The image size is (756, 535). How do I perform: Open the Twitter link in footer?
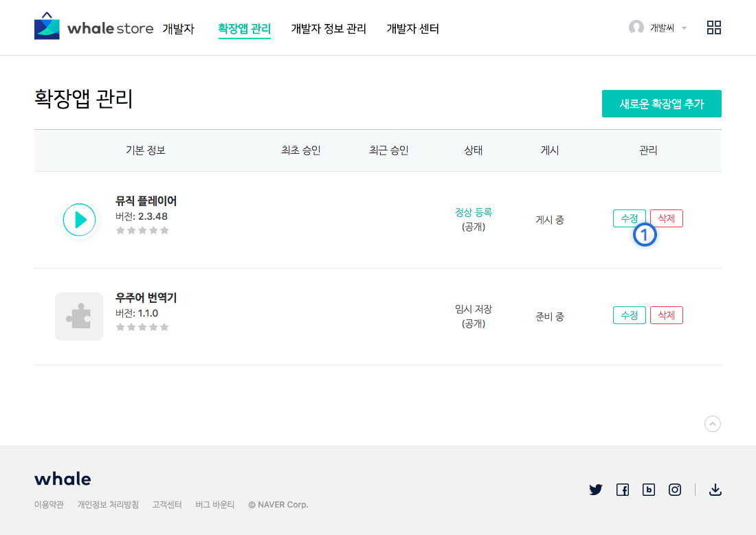coord(596,490)
